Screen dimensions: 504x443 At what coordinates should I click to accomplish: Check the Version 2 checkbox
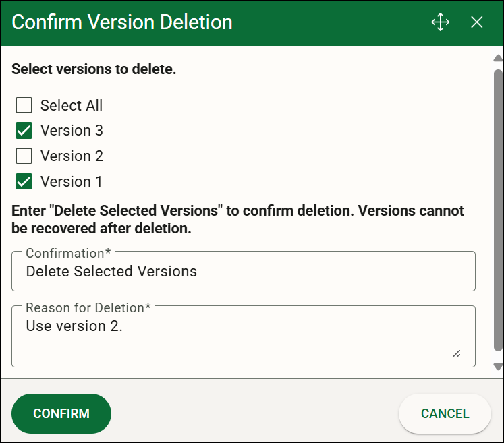coord(24,156)
